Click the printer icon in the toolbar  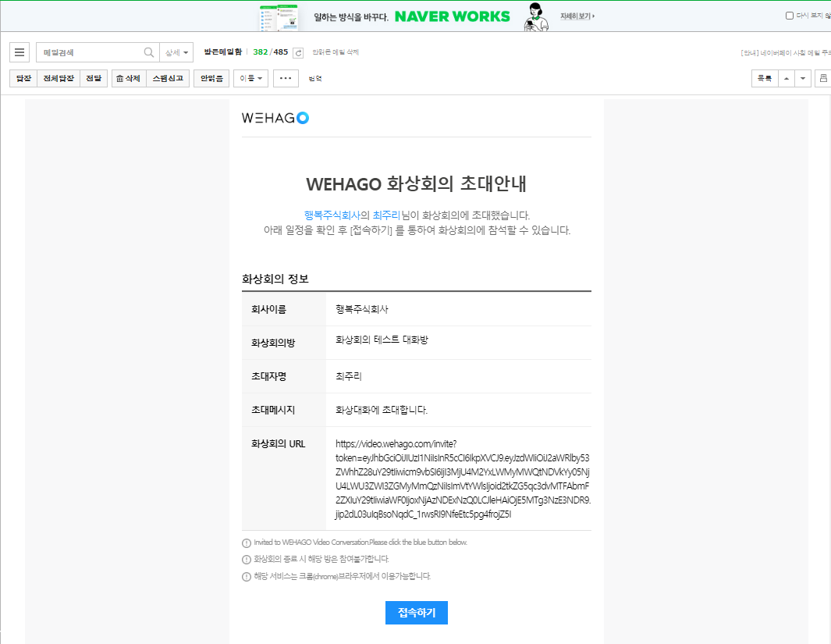[x=823, y=78]
